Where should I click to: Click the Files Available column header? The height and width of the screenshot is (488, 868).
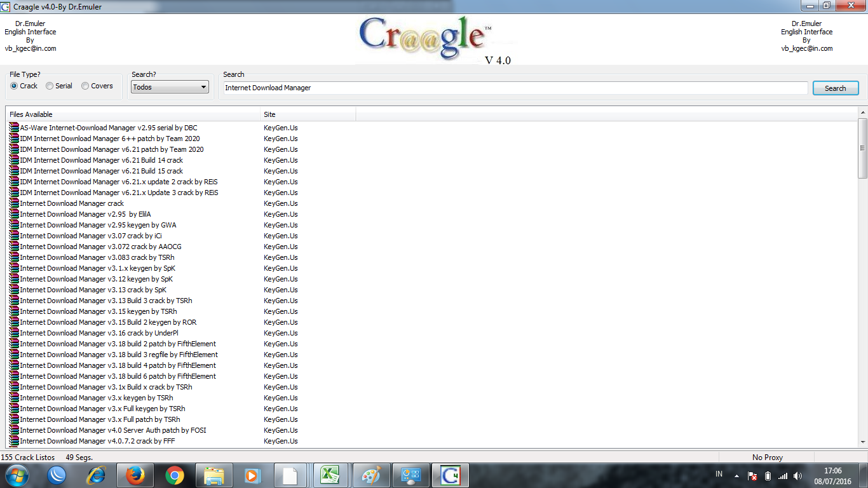[x=133, y=114]
